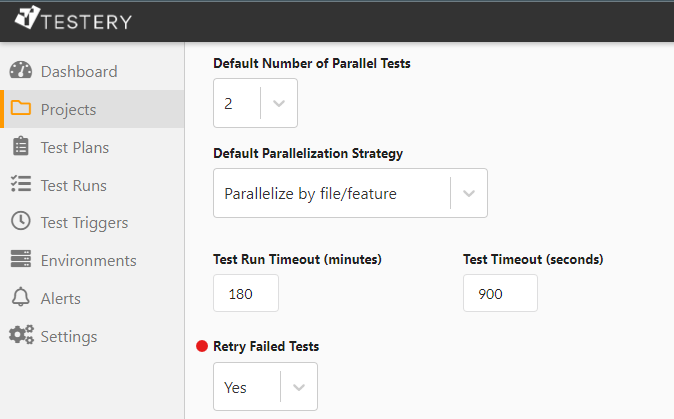
Task: Click the Test Run Timeout minutes field
Action: [x=246, y=293]
